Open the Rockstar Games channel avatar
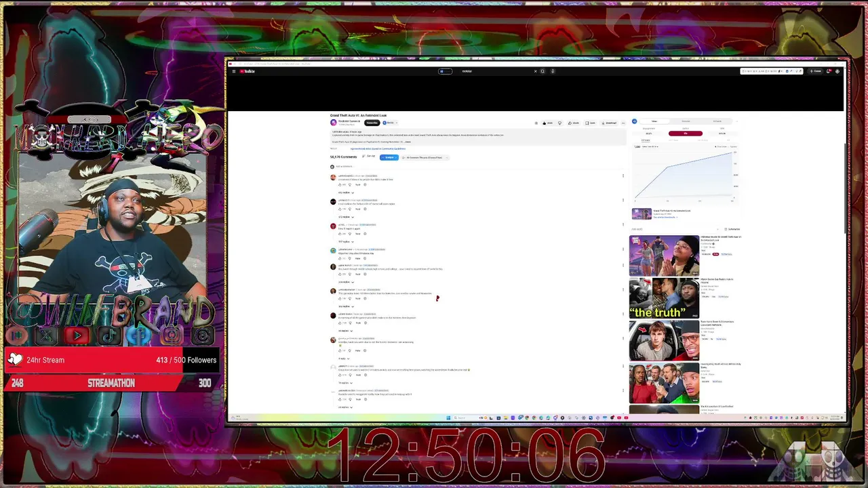Viewport: 868px width, 488px height. coord(334,123)
